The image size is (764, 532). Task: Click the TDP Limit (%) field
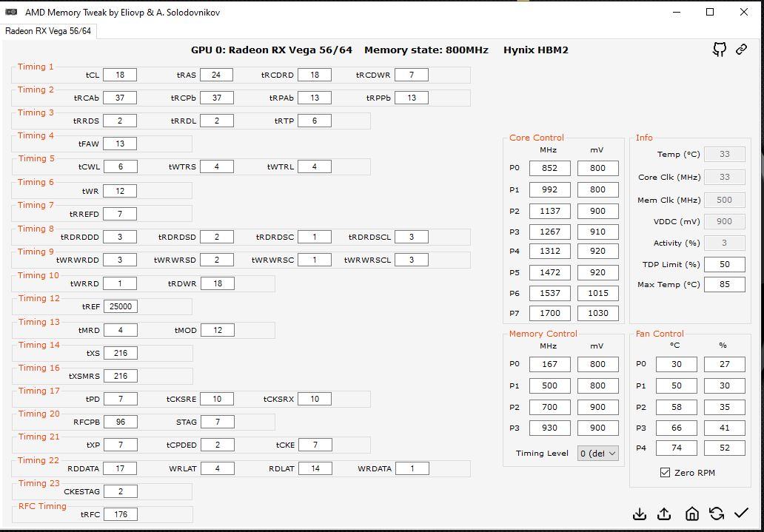pos(725,265)
